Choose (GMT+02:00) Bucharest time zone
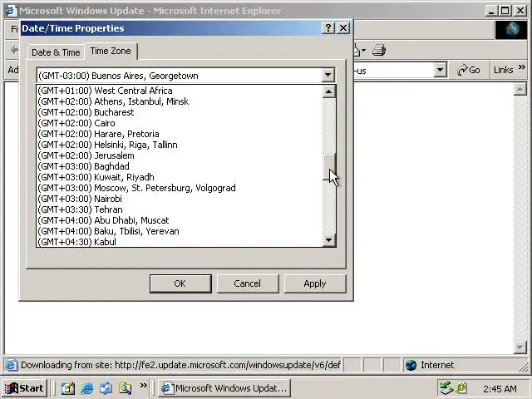 pyautogui.click(x=180, y=112)
